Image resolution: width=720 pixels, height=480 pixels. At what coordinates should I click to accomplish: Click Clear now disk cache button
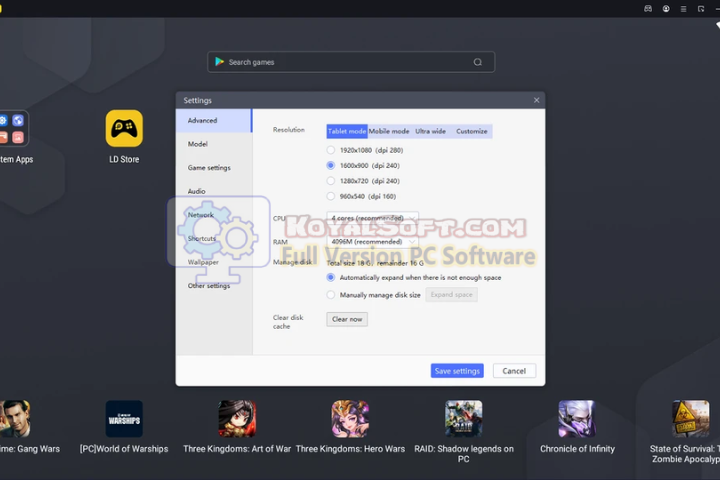(x=347, y=319)
